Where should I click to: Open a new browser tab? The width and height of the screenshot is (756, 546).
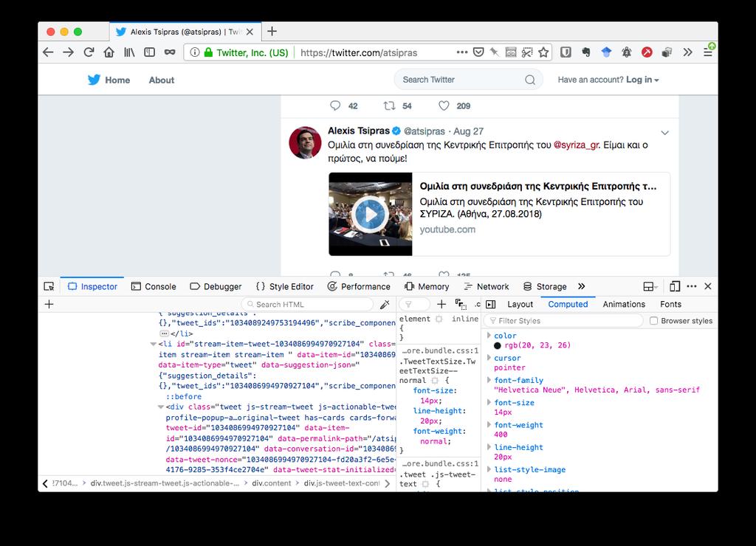tap(272, 31)
